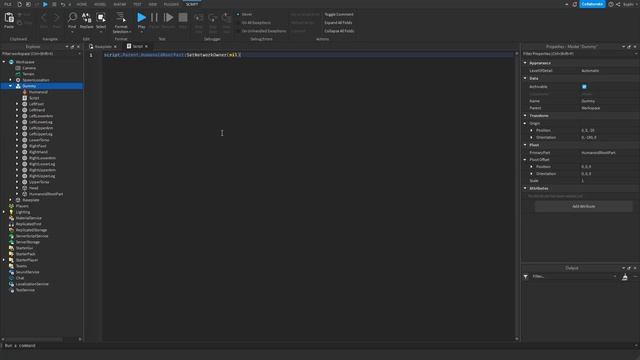The width and height of the screenshot is (640, 360).
Task: Click the undo arrow in title bar
Action: pyautogui.click(x=63, y=4)
